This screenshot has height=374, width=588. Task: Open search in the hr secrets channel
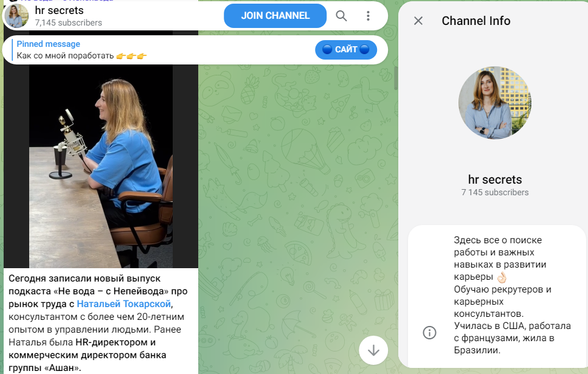click(341, 16)
